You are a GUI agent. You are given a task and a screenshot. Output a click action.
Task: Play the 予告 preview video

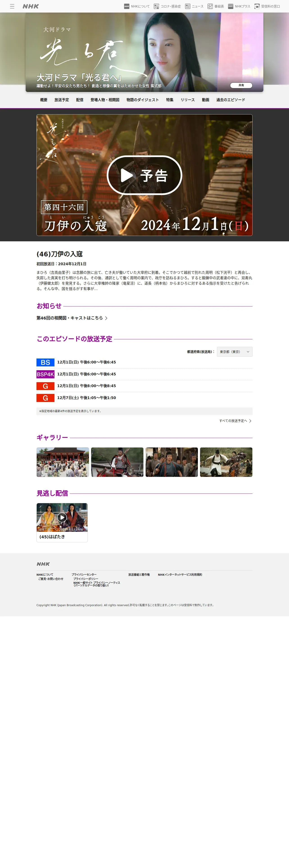click(144, 175)
